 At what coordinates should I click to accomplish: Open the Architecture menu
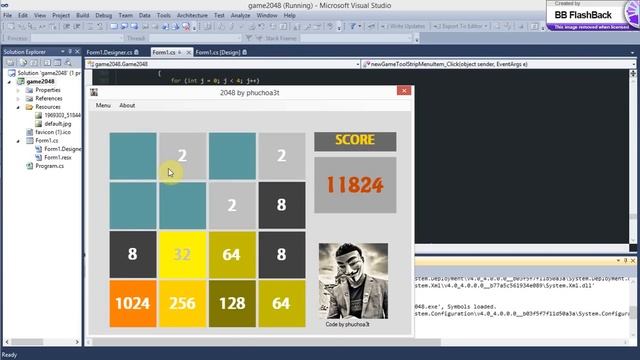coord(192,16)
